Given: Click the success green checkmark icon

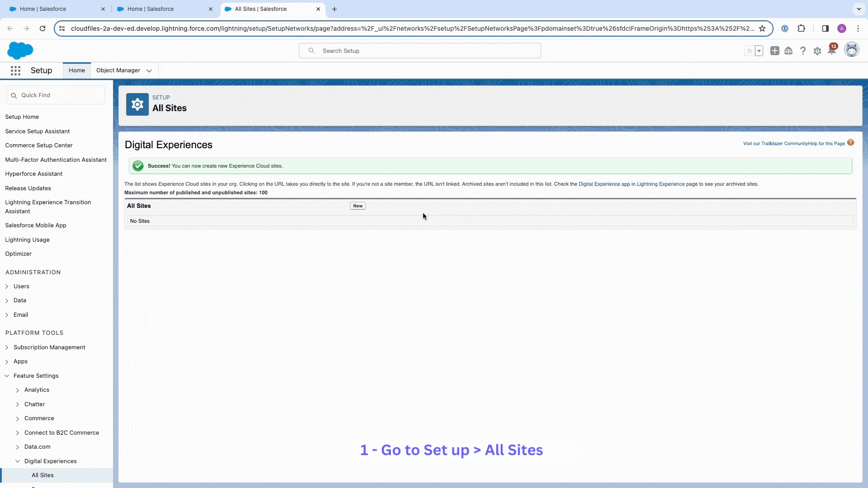Looking at the screenshot, I should (138, 166).
